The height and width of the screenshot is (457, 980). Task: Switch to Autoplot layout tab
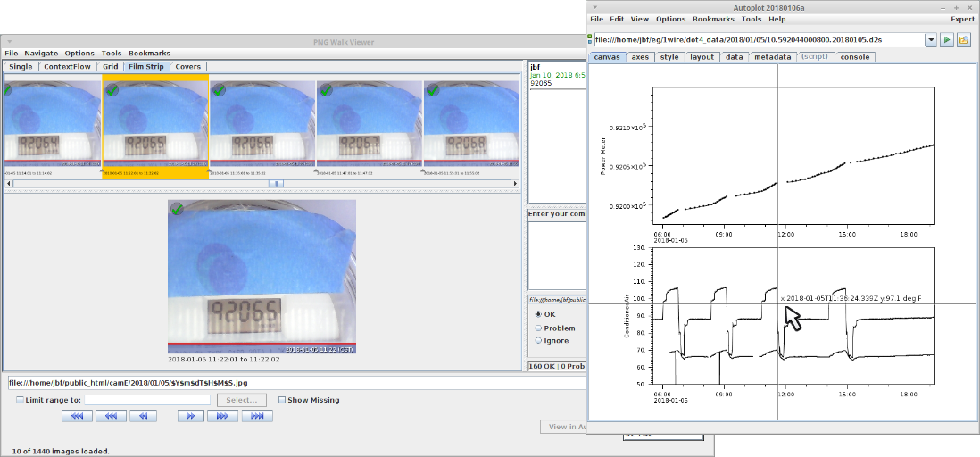click(702, 57)
